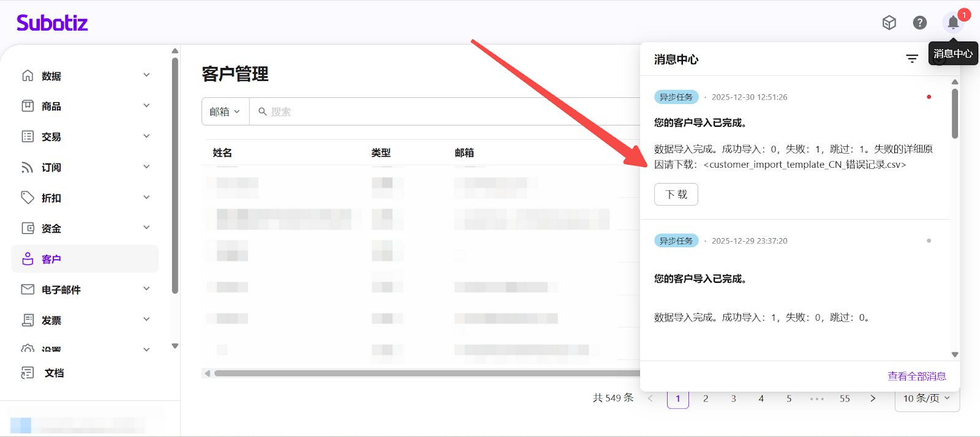This screenshot has height=437, width=980.
Task: Click the help question mark icon
Action: pyautogui.click(x=919, y=23)
